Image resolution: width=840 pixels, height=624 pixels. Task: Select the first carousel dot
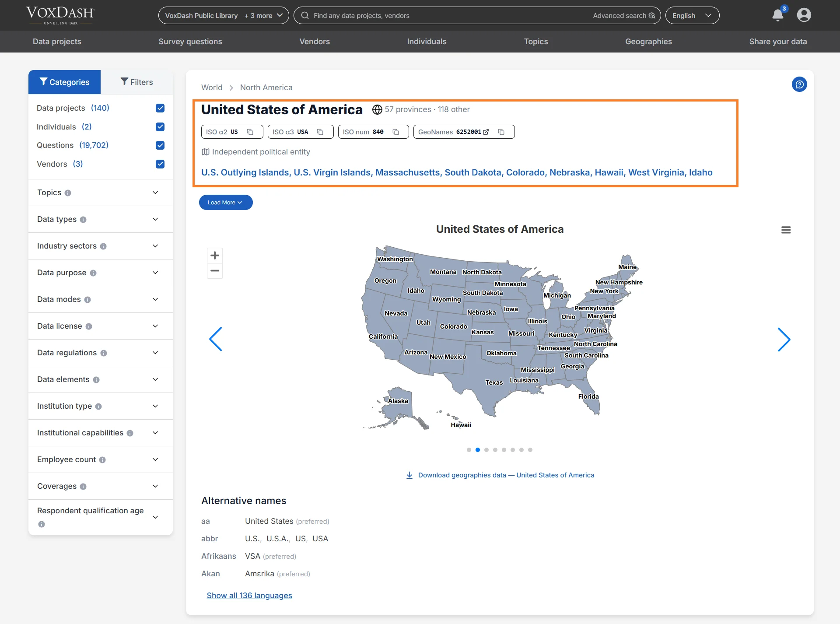coord(469,450)
